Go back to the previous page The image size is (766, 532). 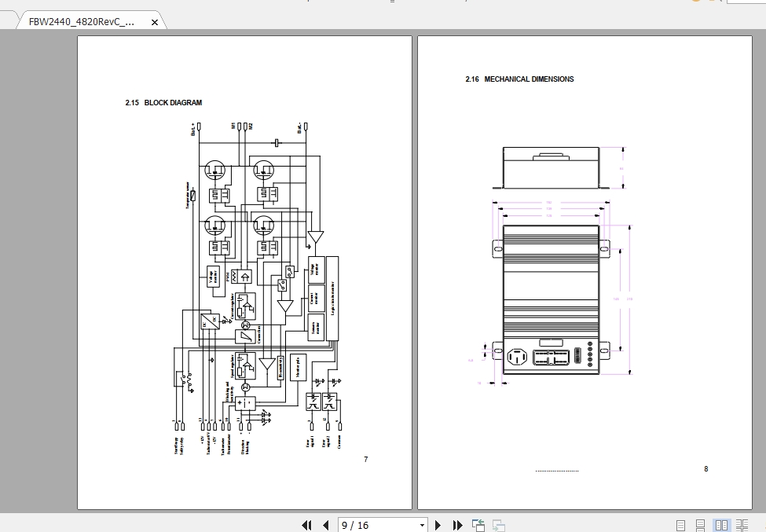(325, 525)
